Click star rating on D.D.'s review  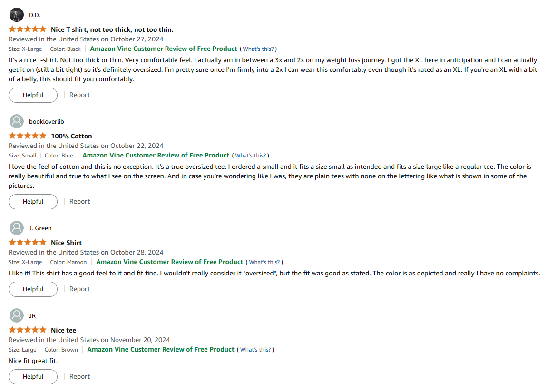pyautogui.click(x=28, y=29)
